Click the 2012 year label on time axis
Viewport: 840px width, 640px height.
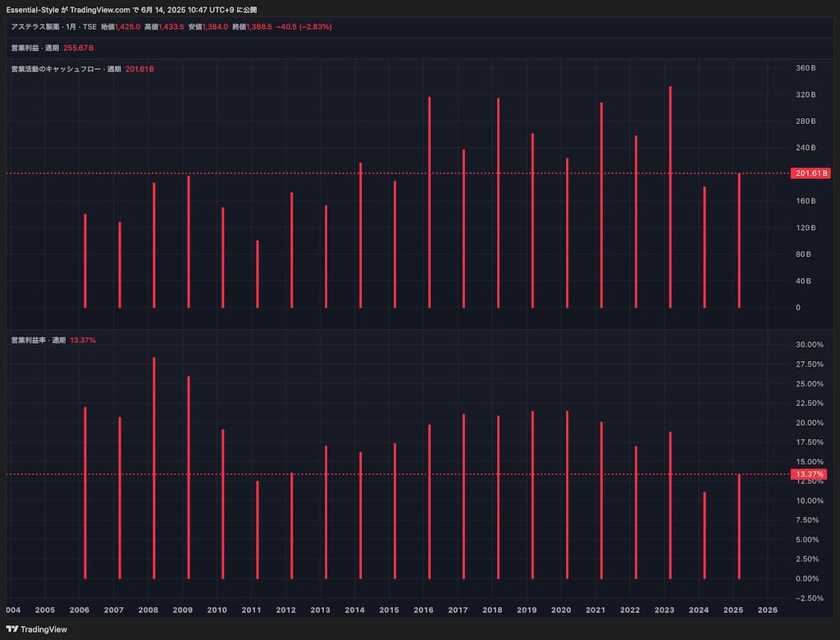pos(286,610)
